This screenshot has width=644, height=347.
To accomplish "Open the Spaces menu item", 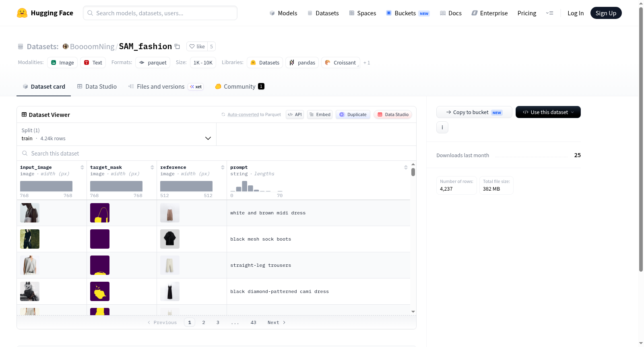I will pyautogui.click(x=362, y=13).
